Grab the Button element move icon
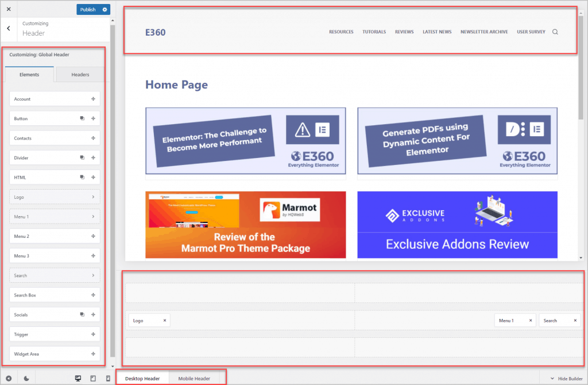Viewport: 588px width, 385px height. pos(93,118)
